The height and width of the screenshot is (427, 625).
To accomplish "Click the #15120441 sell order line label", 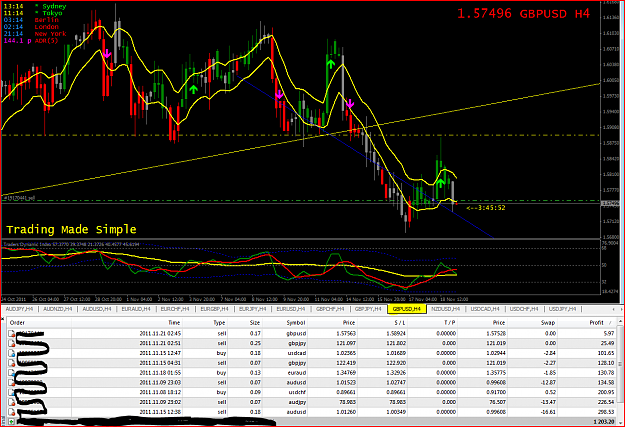I will (x=19, y=198).
